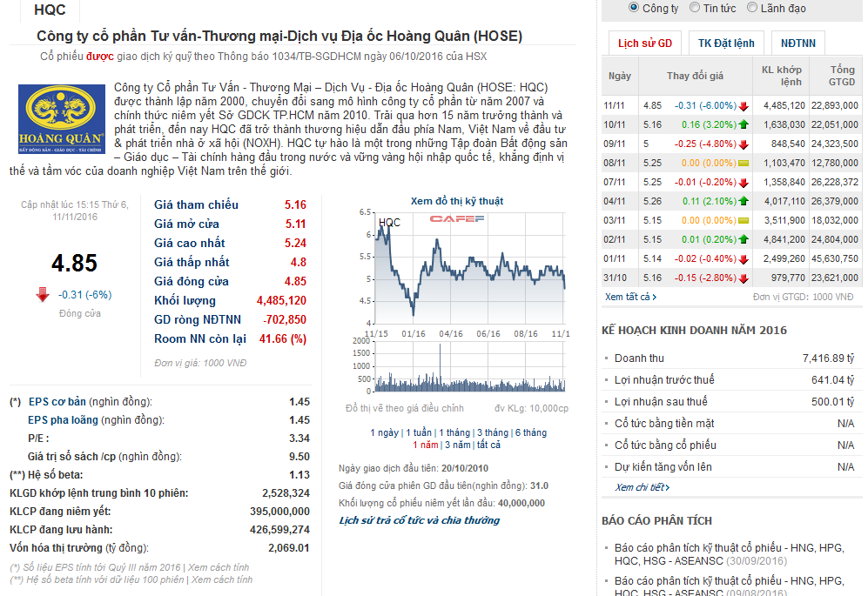868x596 pixels.
Task: Click red down arrow in 07/11 row
Action: pos(744,182)
